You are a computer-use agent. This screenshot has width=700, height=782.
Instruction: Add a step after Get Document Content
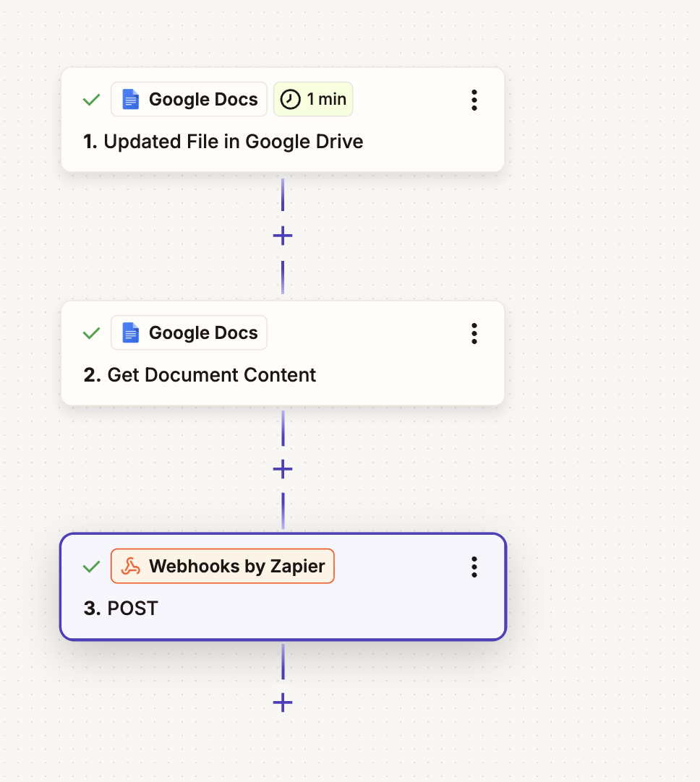tap(283, 469)
